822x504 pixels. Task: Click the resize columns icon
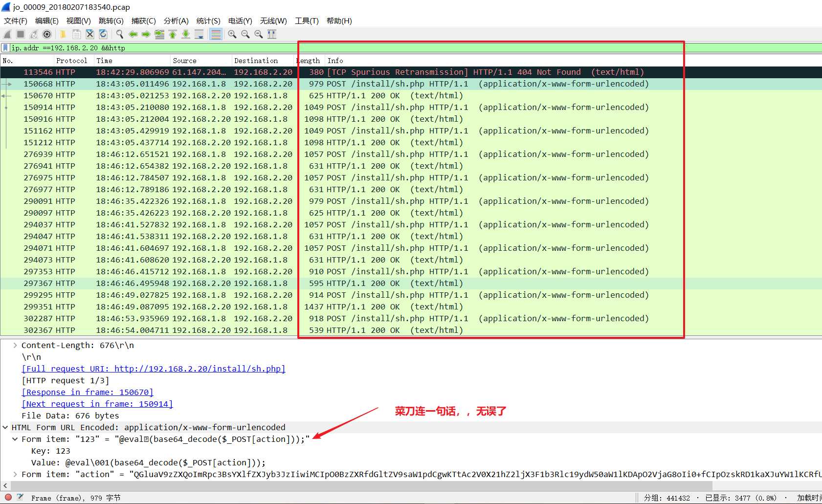[272, 34]
